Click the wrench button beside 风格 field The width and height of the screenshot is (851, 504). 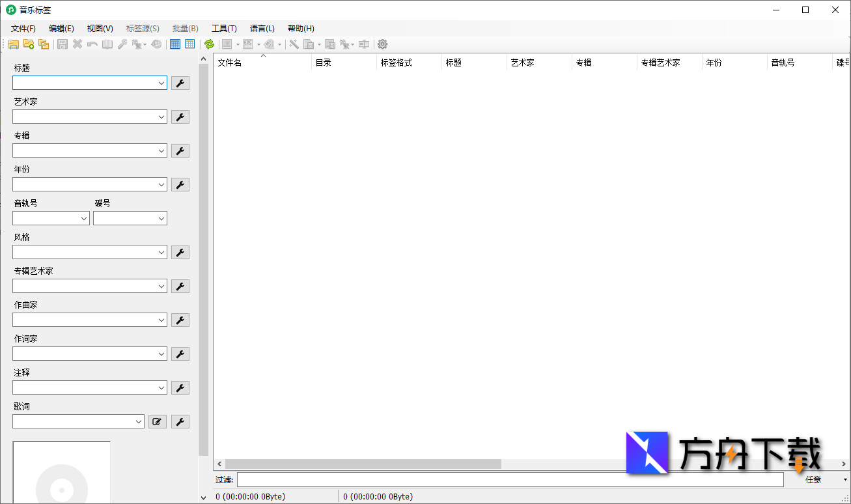coord(180,253)
